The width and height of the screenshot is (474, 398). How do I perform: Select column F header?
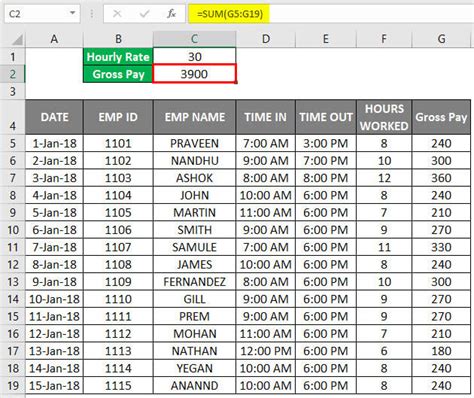point(384,39)
